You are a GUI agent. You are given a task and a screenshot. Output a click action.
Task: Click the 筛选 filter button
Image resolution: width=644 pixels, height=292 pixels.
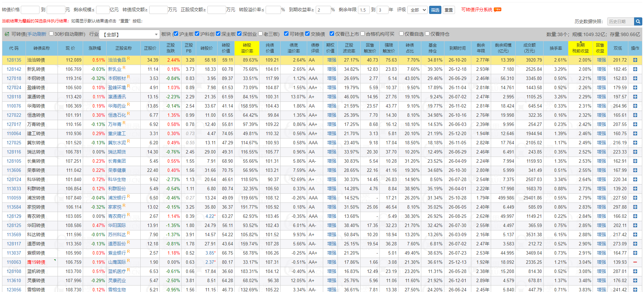[435, 10]
